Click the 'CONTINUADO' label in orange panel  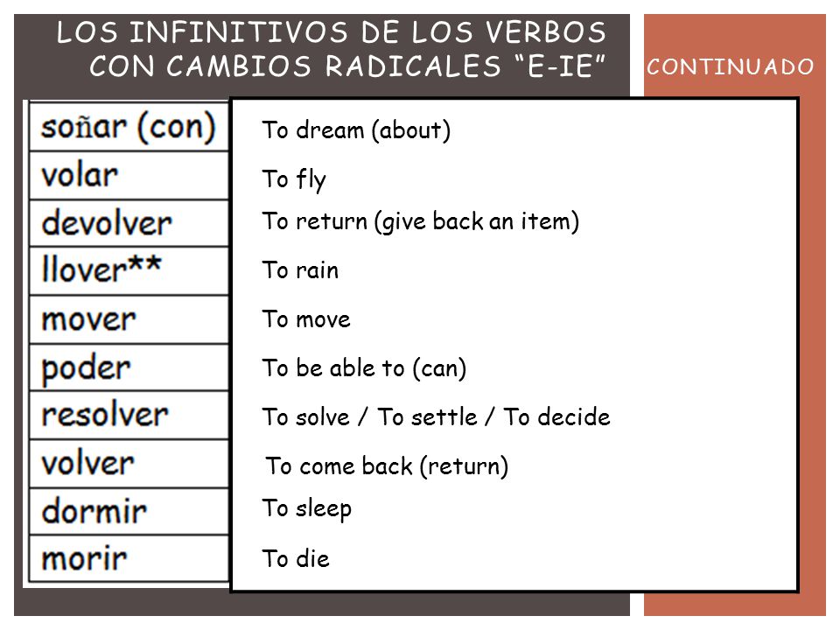point(730,67)
